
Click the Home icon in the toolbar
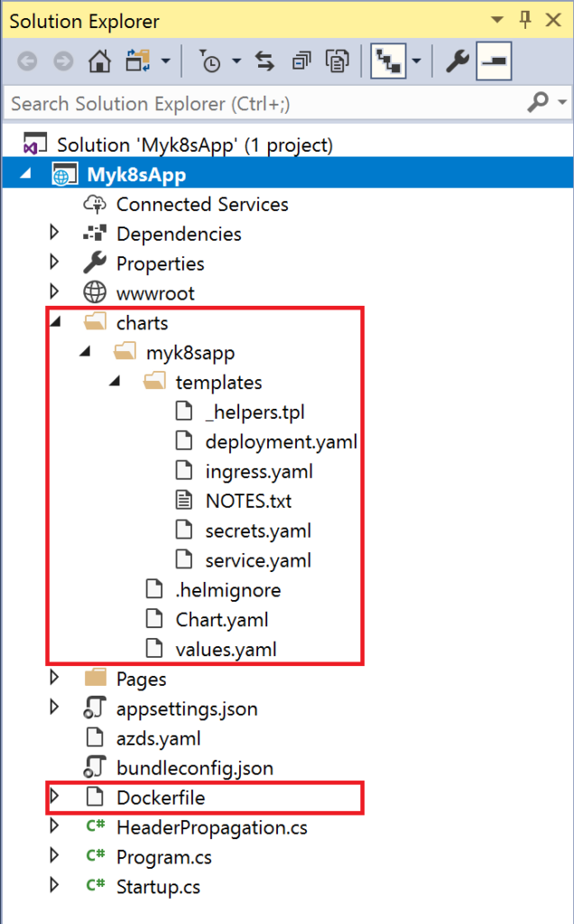click(99, 61)
